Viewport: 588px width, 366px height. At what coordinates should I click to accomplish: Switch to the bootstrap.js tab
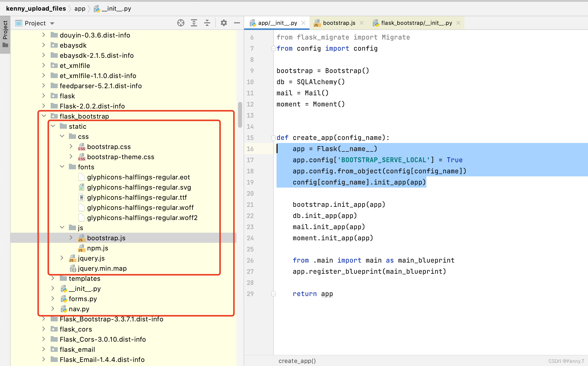tap(339, 23)
